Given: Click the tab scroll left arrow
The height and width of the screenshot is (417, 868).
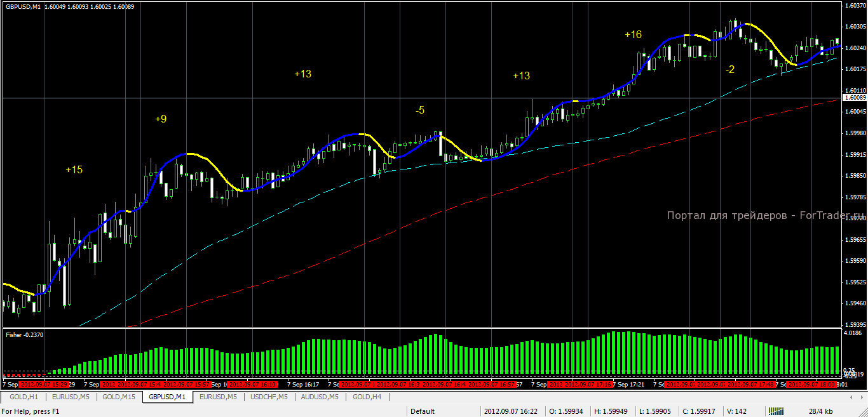Looking at the screenshot, I should coord(852,397).
